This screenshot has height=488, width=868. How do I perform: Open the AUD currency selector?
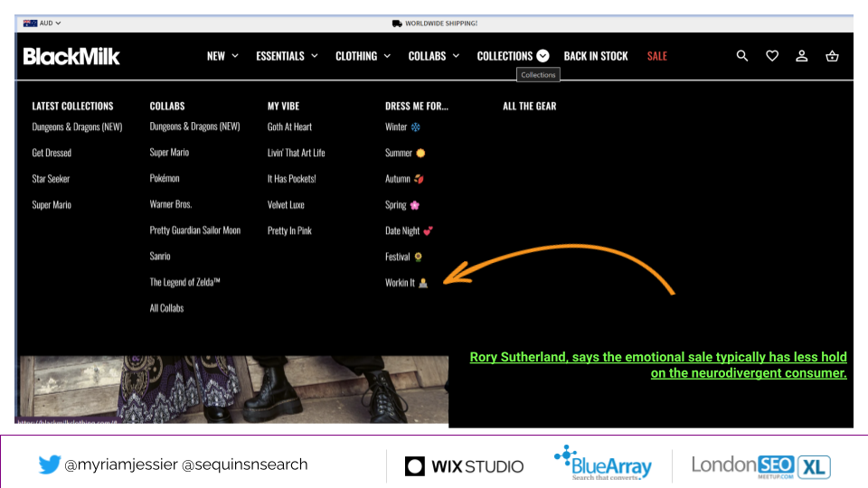42,23
